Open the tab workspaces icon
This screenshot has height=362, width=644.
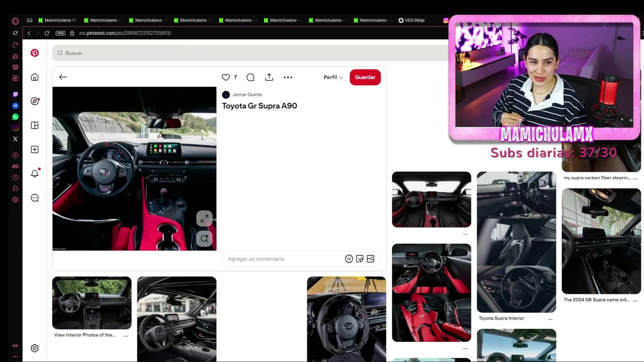coord(30,21)
